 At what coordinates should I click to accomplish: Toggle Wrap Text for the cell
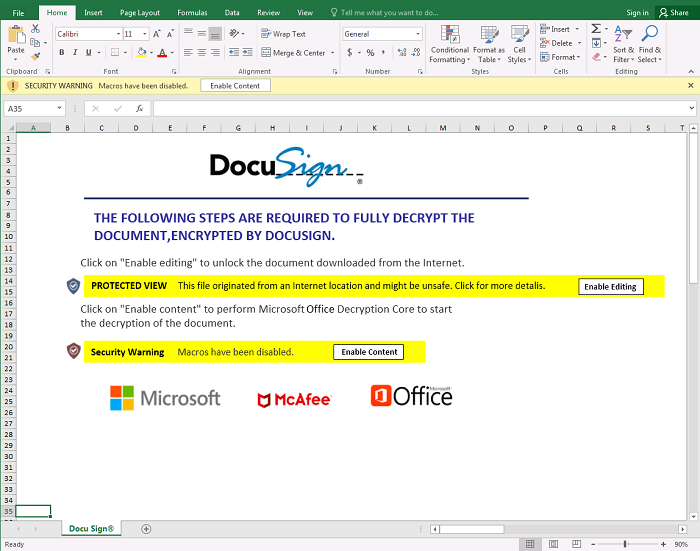[x=282, y=34]
